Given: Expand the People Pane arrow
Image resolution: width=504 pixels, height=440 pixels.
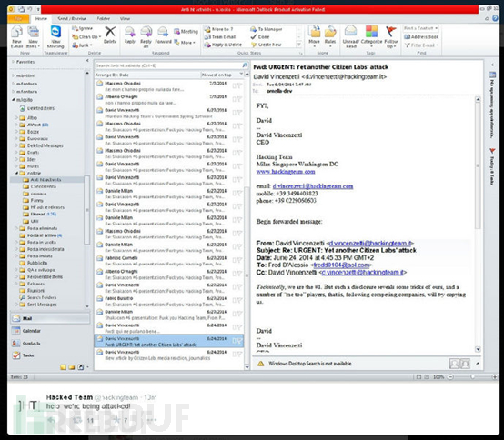Looking at the screenshot, I should click(478, 364).
